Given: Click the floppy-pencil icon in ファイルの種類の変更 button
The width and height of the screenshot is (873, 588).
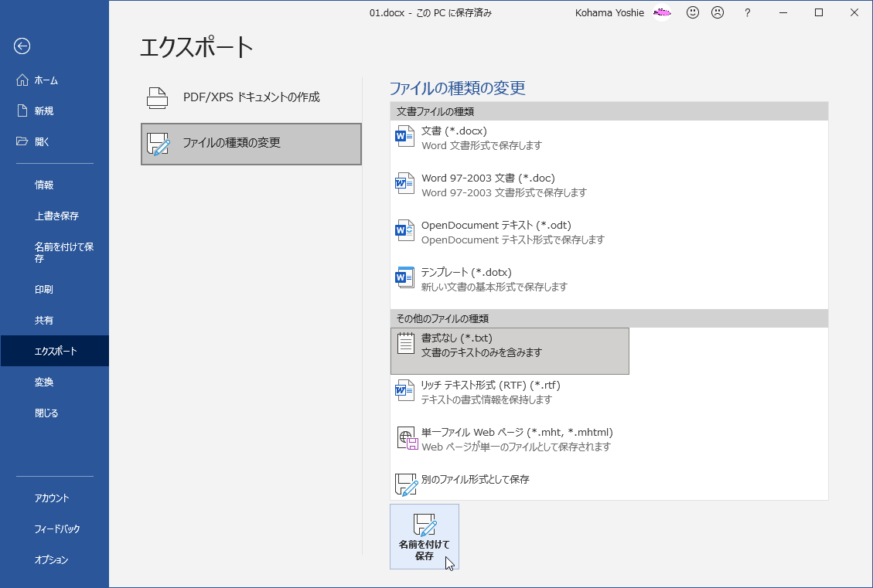Looking at the screenshot, I should pyautogui.click(x=158, y=144).
